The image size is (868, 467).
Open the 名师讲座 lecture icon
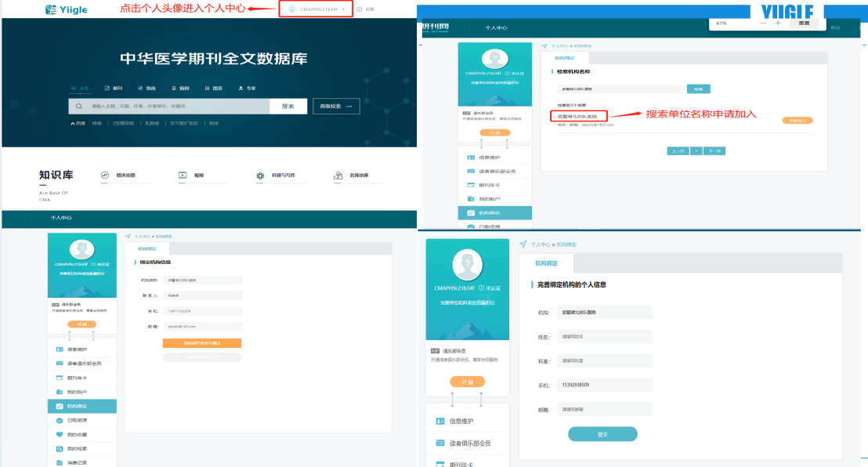coord(338,176)
